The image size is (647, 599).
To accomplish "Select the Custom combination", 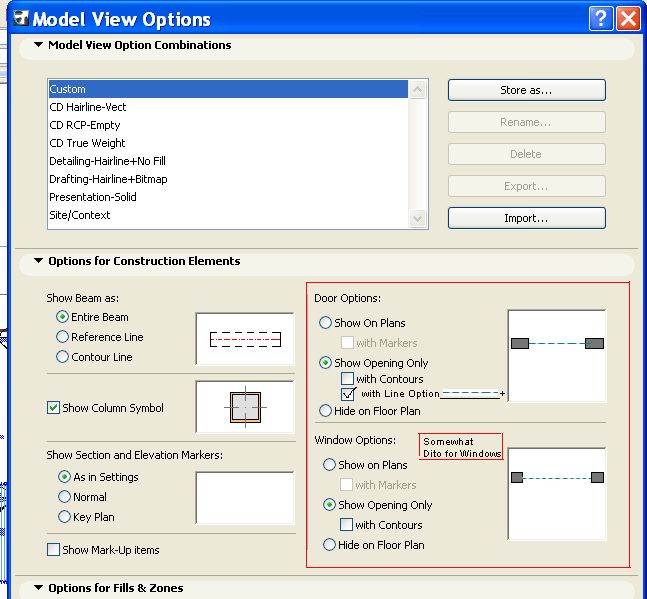I will [x=228, y=89].
